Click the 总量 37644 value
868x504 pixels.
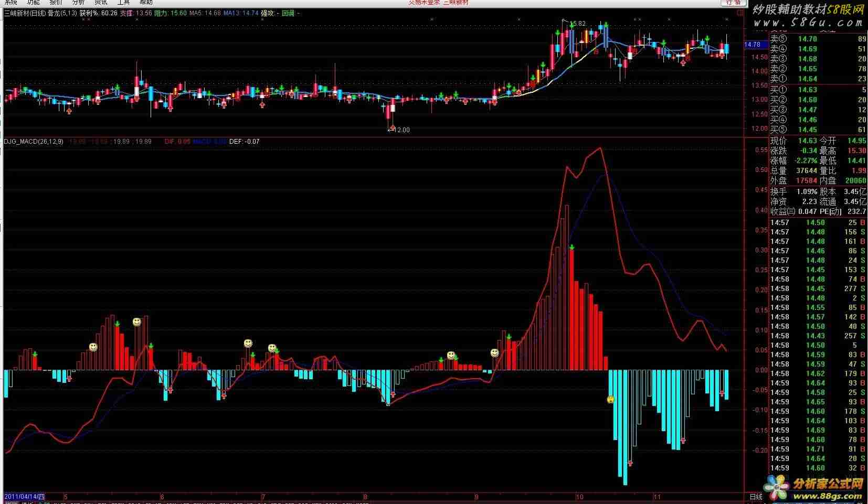[x=806, y=170]
